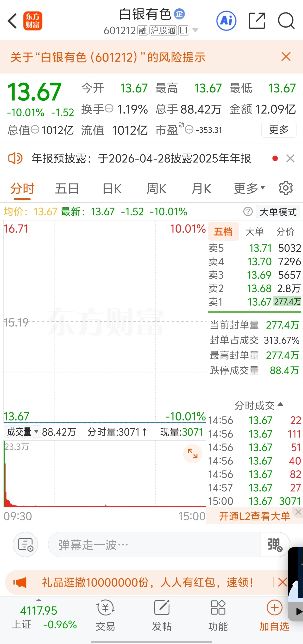Tap 开通L2查看大单 link
The height and width of the screenshot is (644, 303).
click(254, 516)
